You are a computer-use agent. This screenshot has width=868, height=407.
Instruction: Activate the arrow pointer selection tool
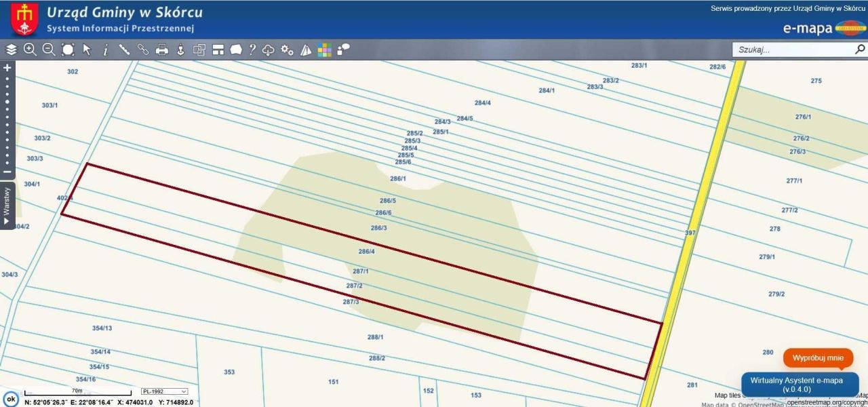[87, 50]
